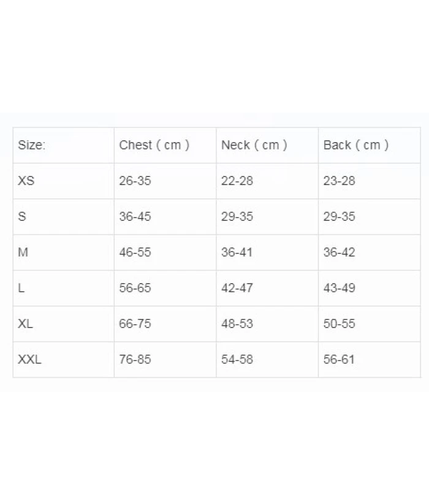Click the Size: header cell

(32, 145)
